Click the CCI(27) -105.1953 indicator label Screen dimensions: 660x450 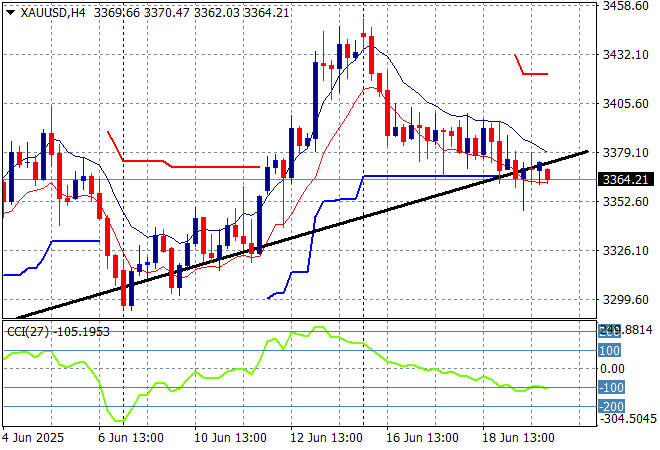(58, 332)
